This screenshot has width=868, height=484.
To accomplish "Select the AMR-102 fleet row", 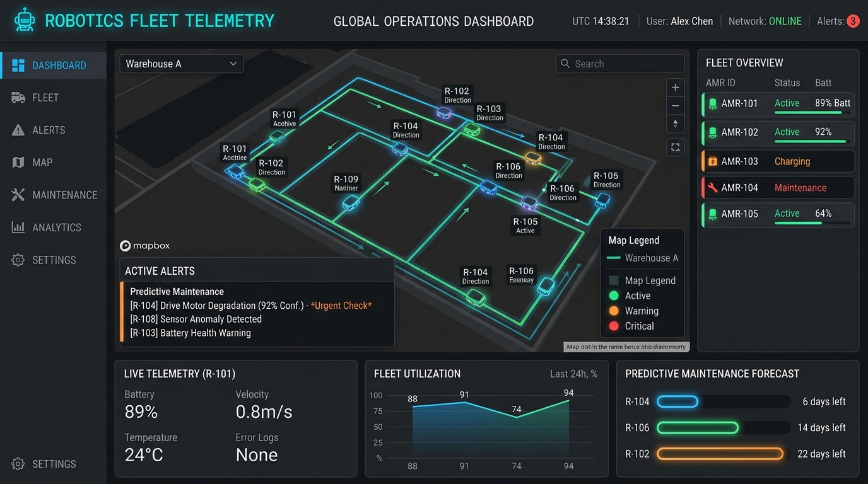I will 778,132.
